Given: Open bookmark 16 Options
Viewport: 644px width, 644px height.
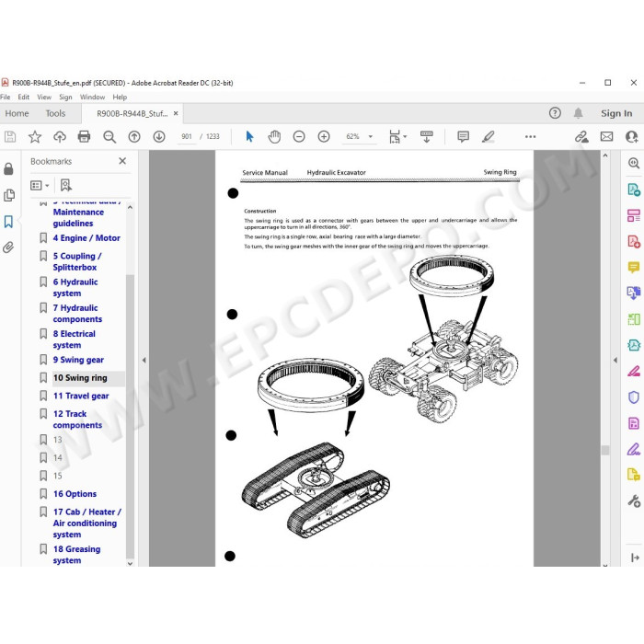Looking at the screenshot, I should click(75, 494).
